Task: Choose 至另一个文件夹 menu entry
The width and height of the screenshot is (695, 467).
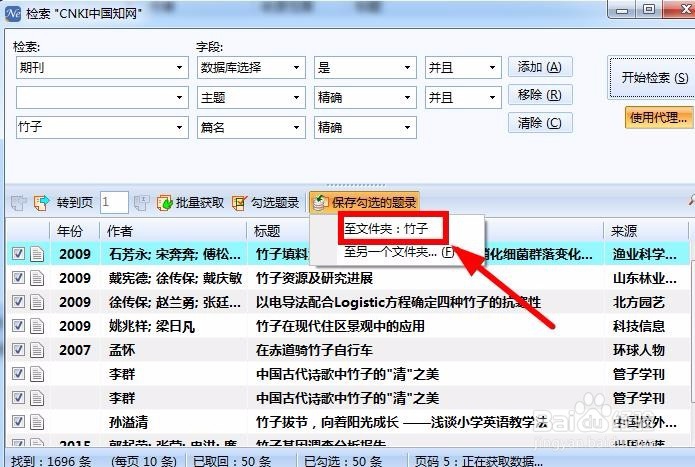Action: (x=399, y=253)
